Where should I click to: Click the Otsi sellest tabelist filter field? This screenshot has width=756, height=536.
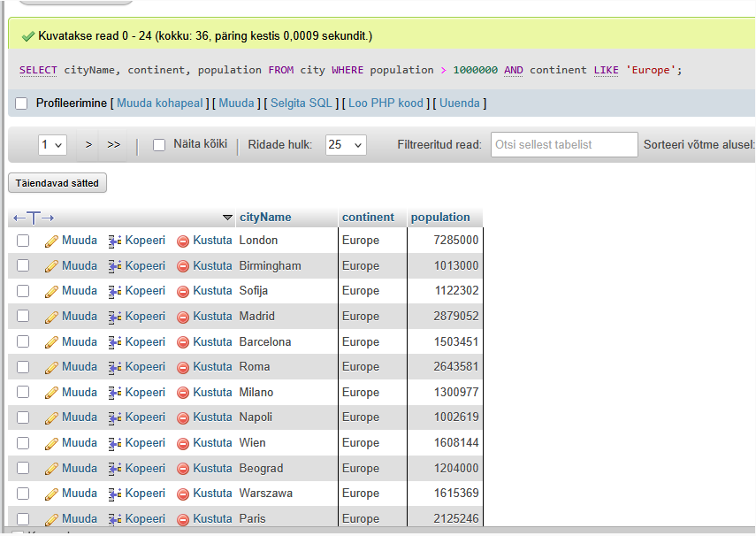tap(563, 145)
